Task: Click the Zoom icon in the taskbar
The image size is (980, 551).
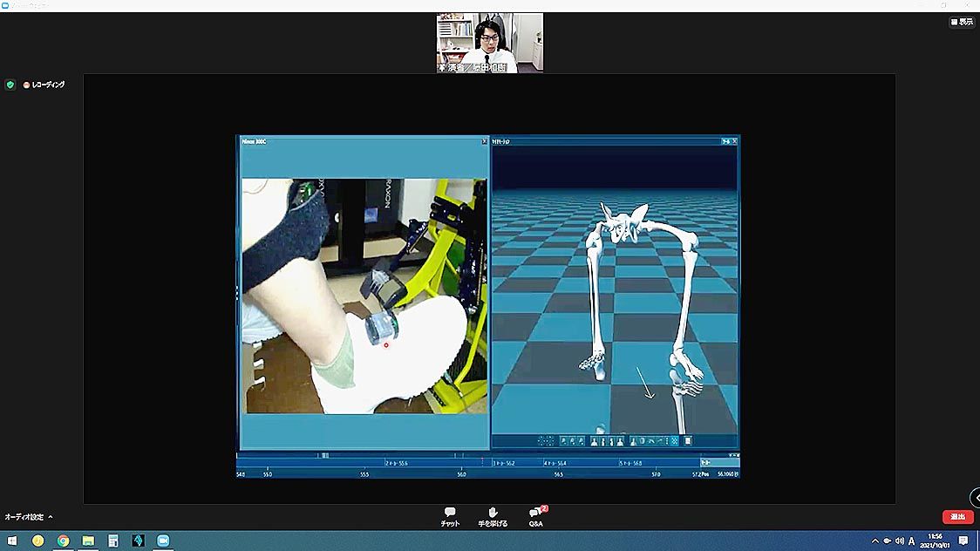Action: tap(162, 541)
